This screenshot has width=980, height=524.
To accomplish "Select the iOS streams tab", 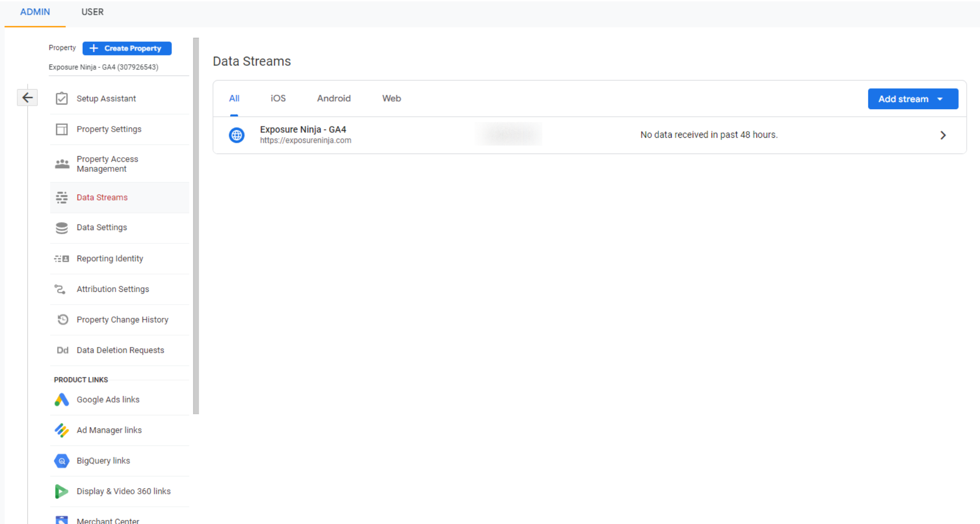I will coord(278,98).
